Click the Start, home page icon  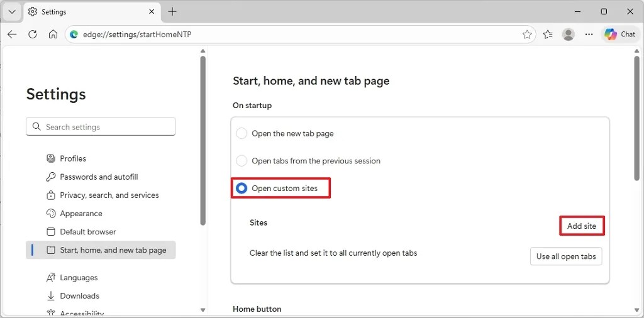(x=51, y=250)
